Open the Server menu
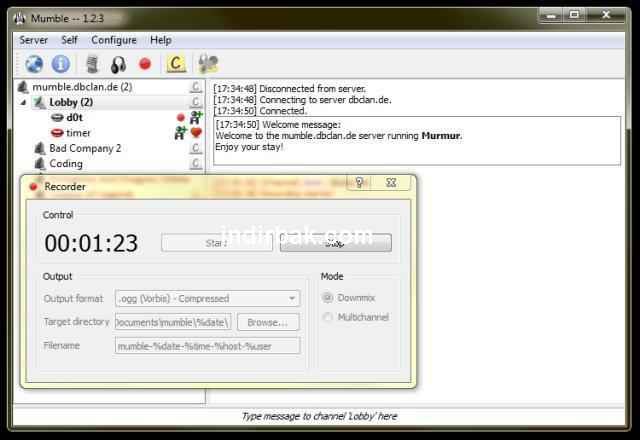Screen dimensions: 640x440 (33, 40)
